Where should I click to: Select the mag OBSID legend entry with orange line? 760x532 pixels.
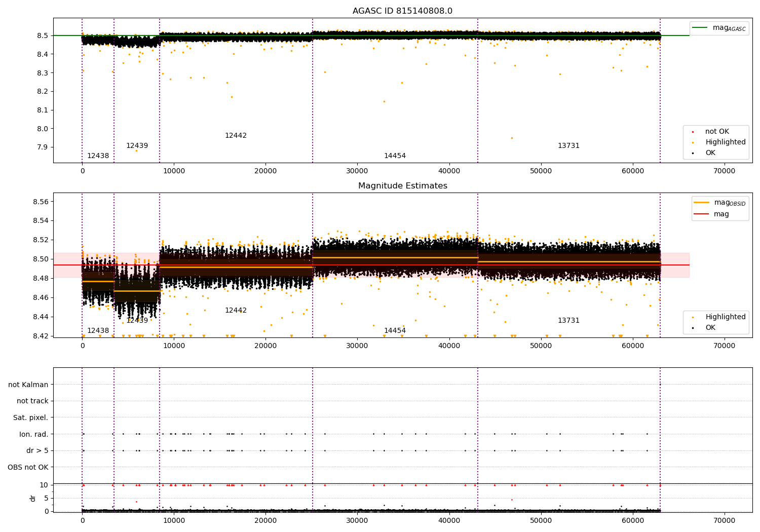[x=719, y=203]
